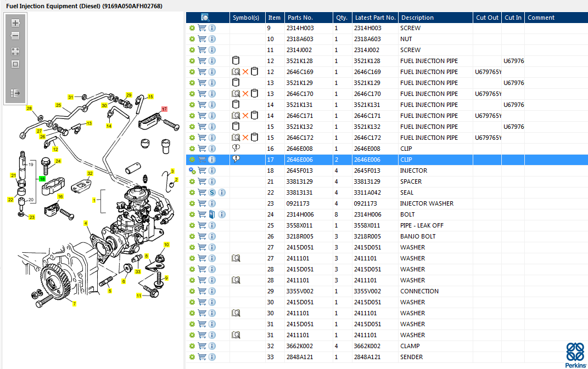Open info for item 33 SENDER

[212, 357]
